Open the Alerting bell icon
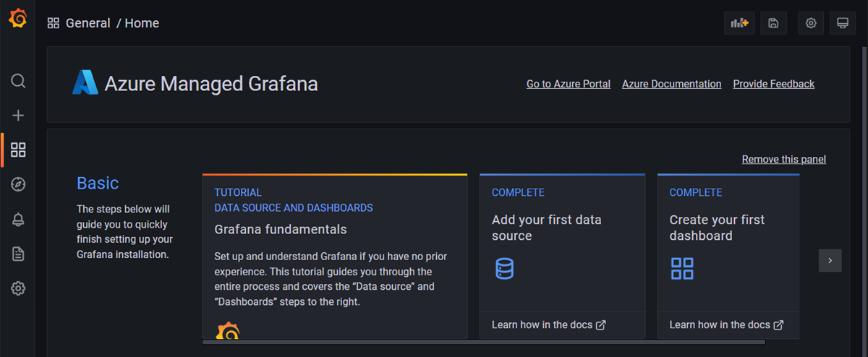The height and width of the screenshot is (357, 868). coord(18,220)
